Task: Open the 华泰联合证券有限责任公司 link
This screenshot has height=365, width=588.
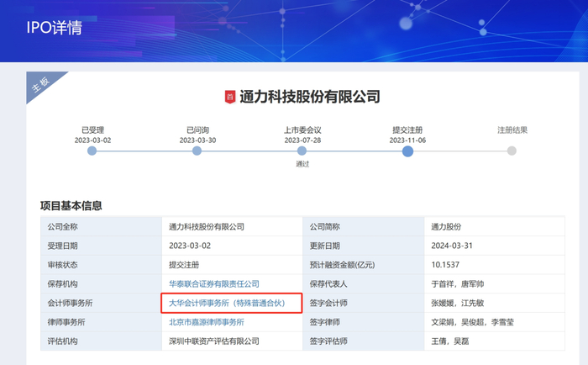Action: (x=214, y=284)
